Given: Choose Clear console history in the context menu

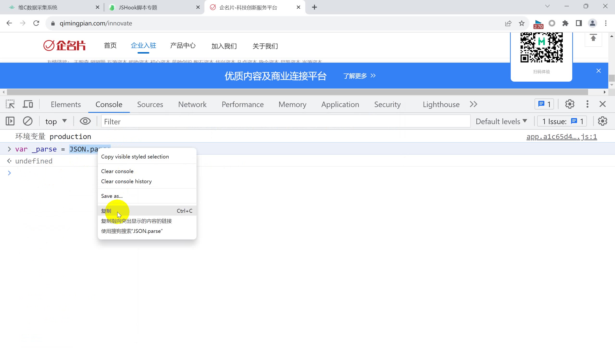Looking at the screenshot, I should (x=126, y=181).
